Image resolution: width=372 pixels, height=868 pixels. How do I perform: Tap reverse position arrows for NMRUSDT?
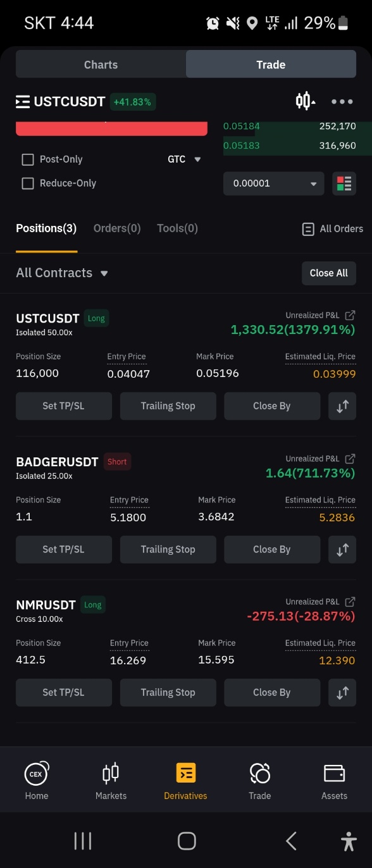click(342, 693)
